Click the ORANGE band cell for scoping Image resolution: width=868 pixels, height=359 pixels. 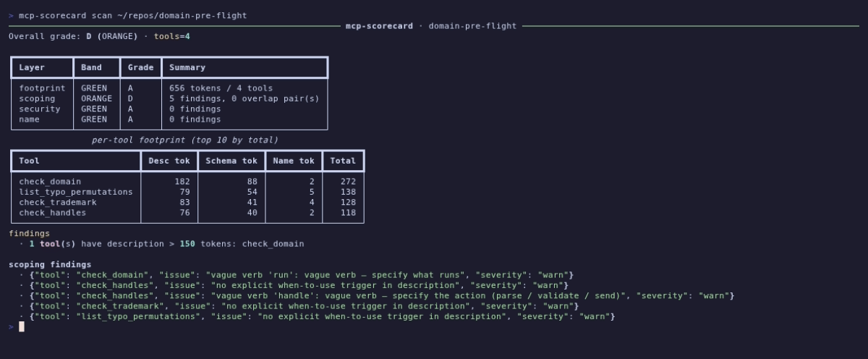pos(96,98)
